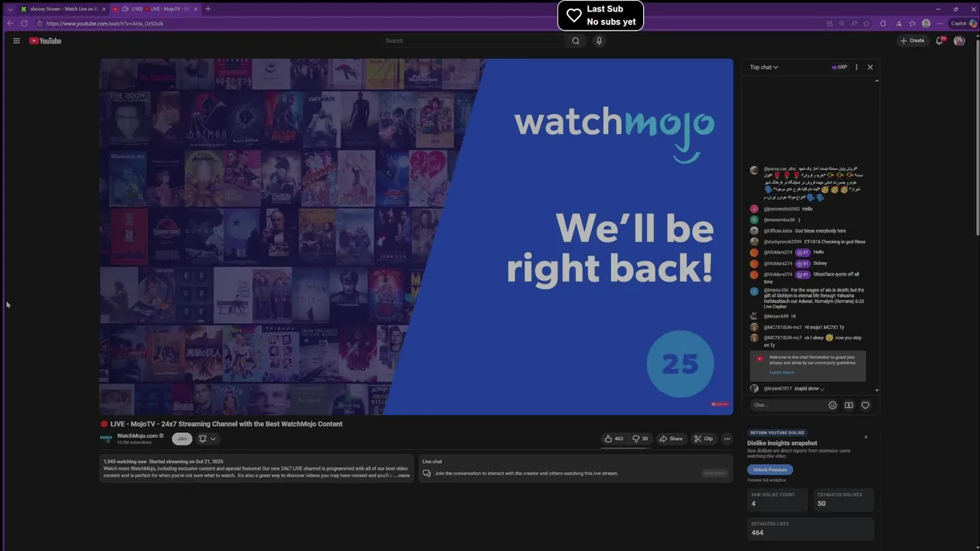
Task: Create a Clip of the stream
Action: [704, 439]
